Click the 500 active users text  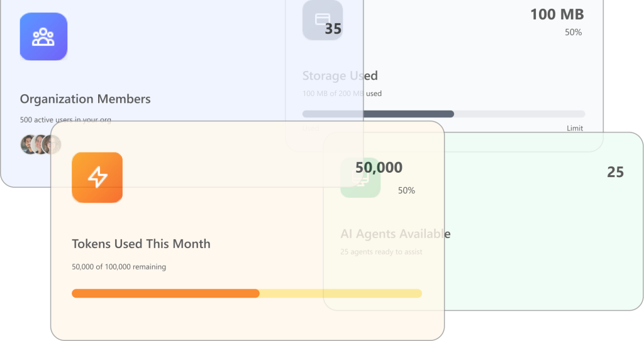point(65,119)
